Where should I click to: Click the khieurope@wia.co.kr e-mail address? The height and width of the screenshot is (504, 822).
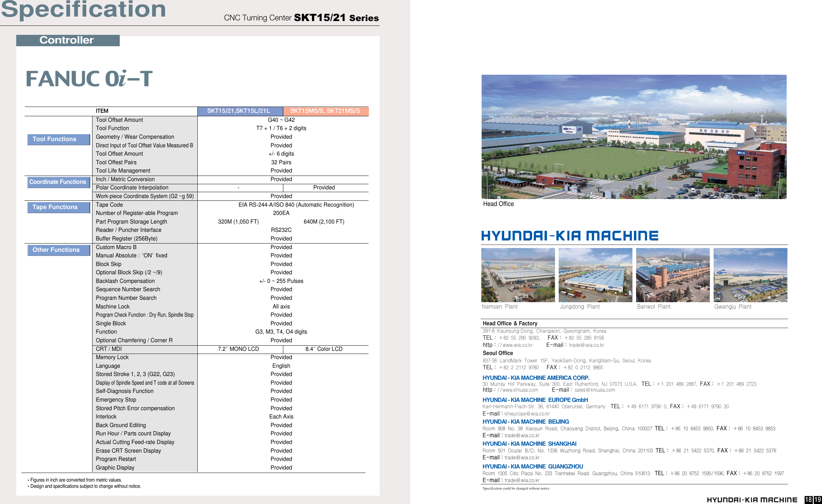(527, 414)
